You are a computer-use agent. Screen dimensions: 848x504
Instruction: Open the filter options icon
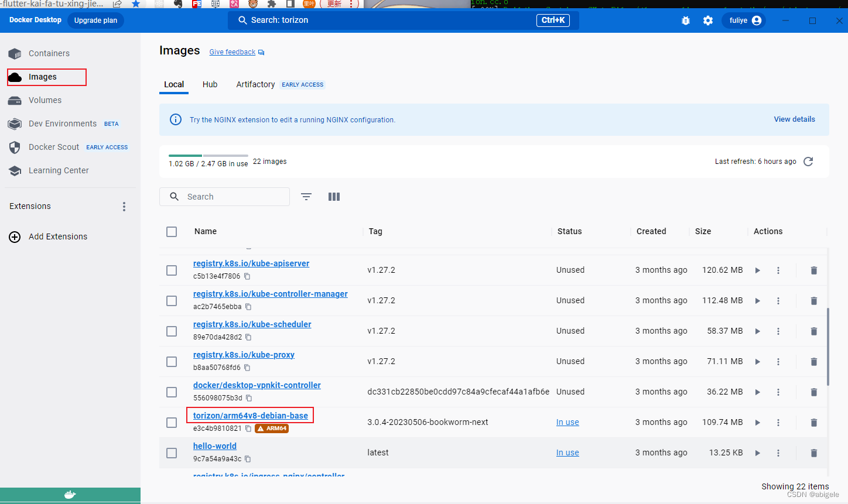pos(306,197)
